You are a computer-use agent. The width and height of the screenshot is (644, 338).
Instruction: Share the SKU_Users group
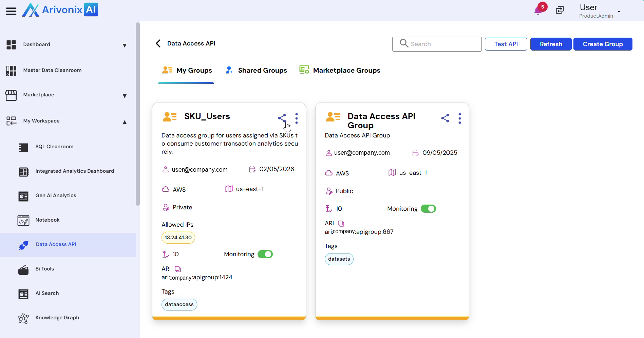click(282, 118)
